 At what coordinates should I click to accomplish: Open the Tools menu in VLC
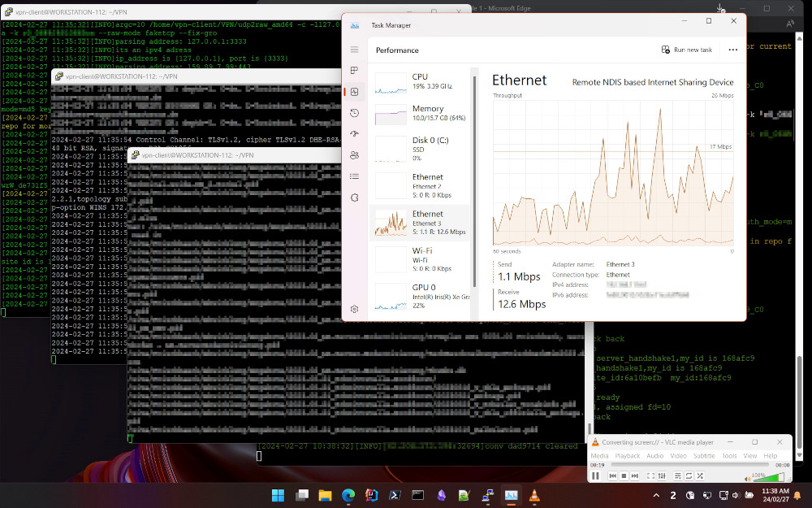[x=729, y=456]
